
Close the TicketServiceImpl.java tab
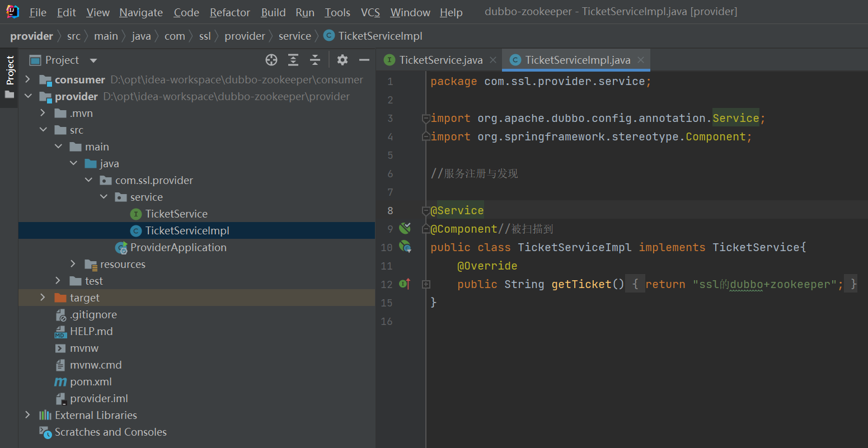[641, 60]
